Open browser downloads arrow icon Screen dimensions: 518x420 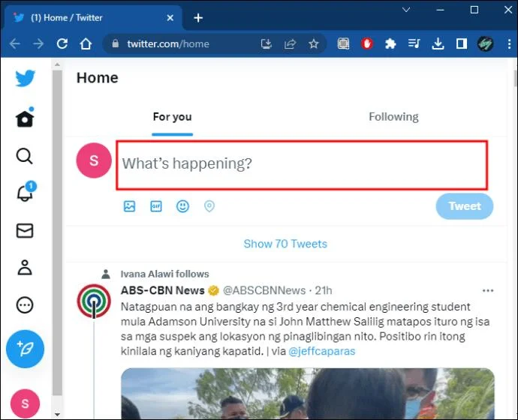click(438, 43)
